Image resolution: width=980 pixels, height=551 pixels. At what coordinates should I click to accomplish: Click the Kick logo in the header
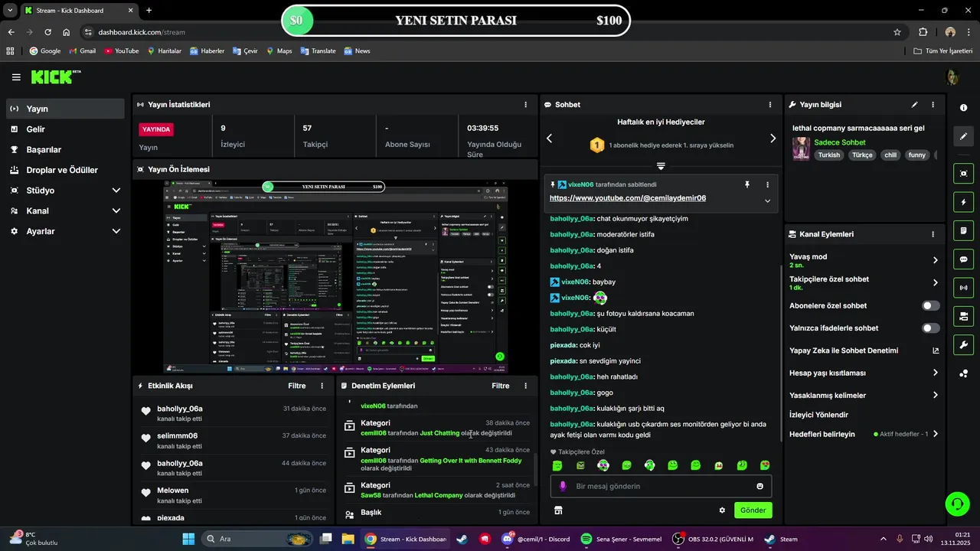[55, 77]
